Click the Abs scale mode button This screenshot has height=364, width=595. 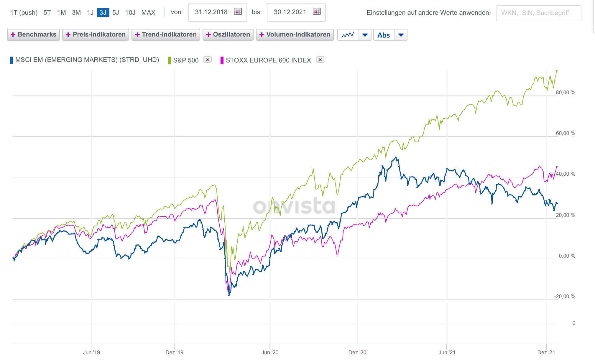coord(384,35)
